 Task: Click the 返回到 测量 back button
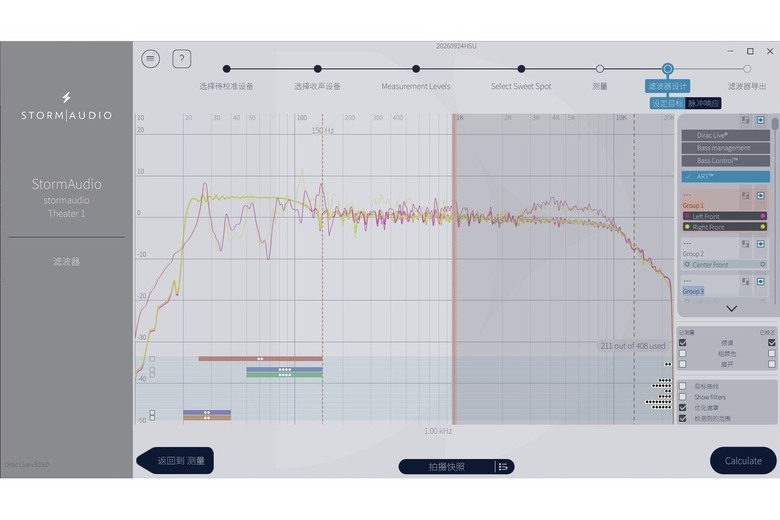[x=176, y=461]
